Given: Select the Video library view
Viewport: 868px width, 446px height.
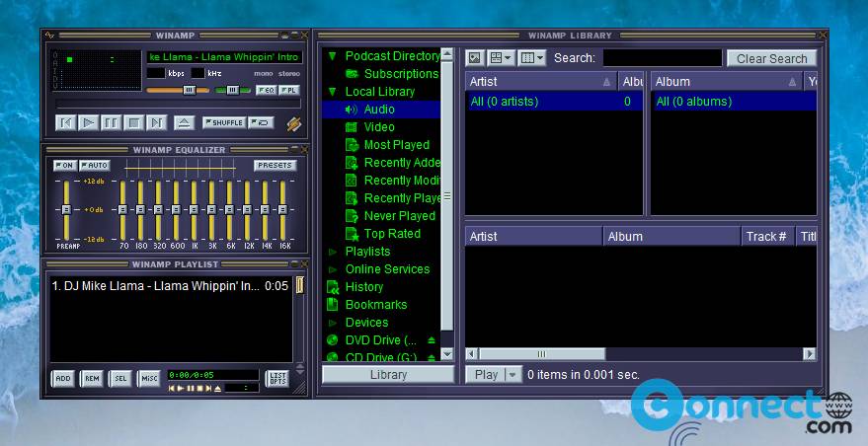Looking at the screenshot, I should [x=369, y=126].
